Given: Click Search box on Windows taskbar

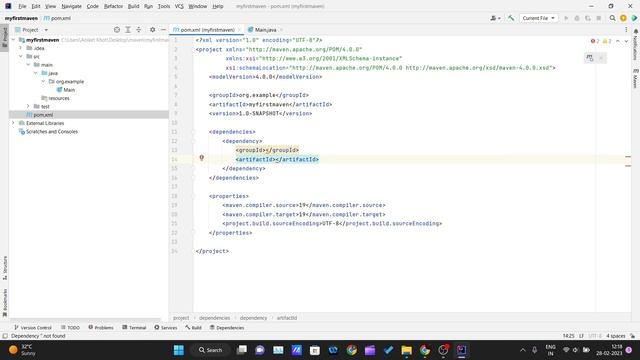Looking at the screenshot, I should (211, 350).
